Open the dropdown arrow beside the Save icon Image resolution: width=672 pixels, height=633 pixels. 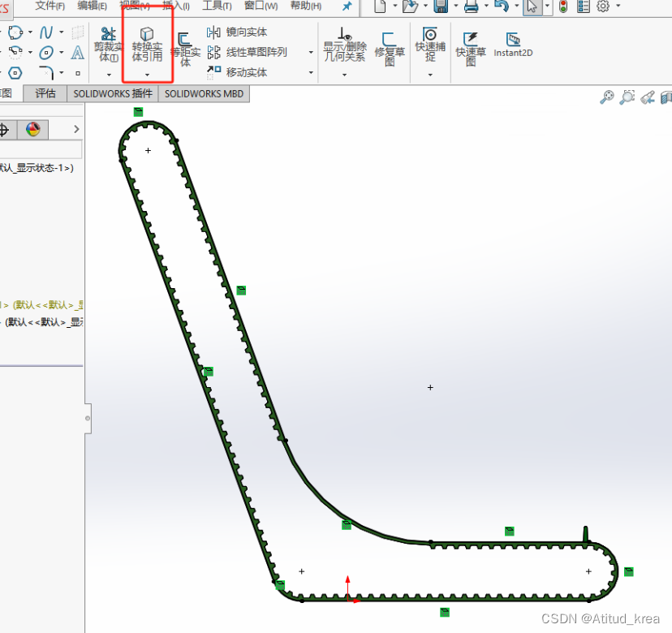[455, 6]
